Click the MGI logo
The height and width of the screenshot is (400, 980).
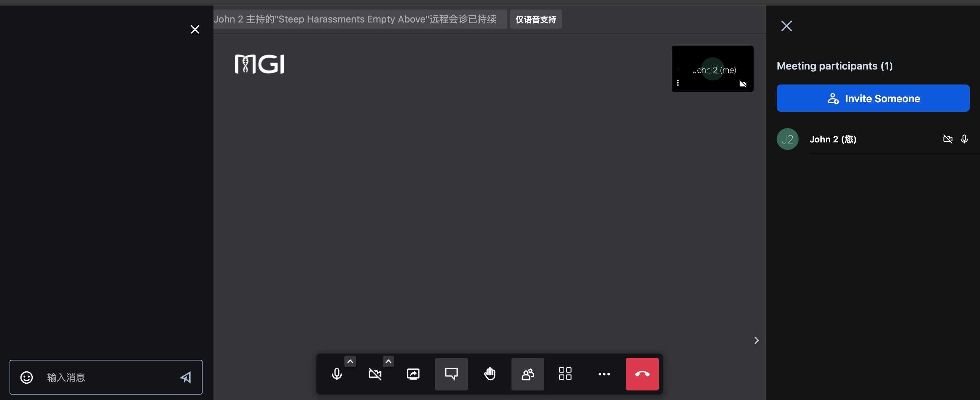pos(259,64)
